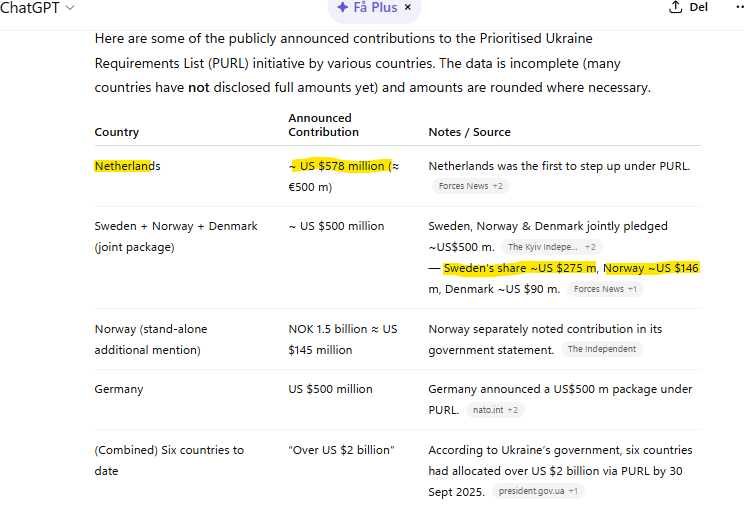744x513 pixels.
Task: Dismiss the Få Plus banner with X
Action: pos(407,8)
